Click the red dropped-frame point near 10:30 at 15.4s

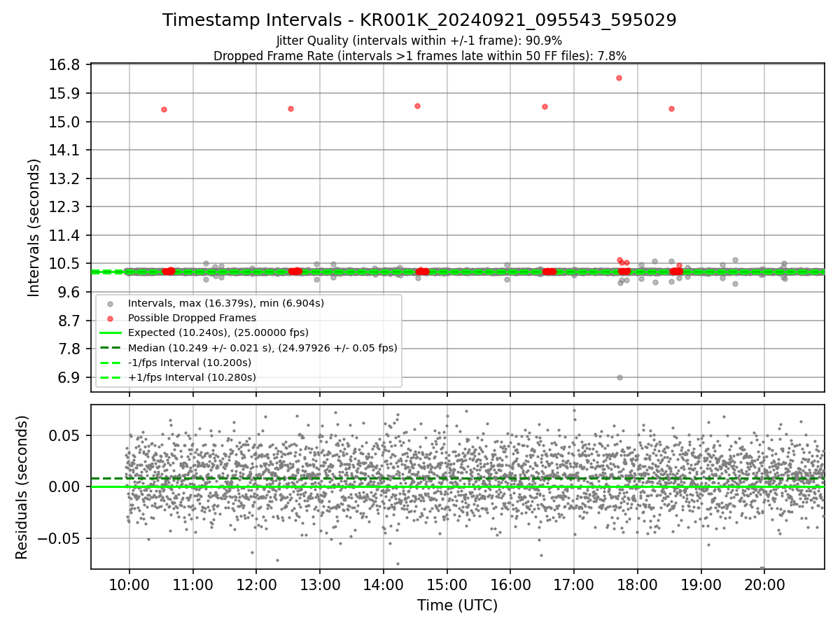point(164,109)
